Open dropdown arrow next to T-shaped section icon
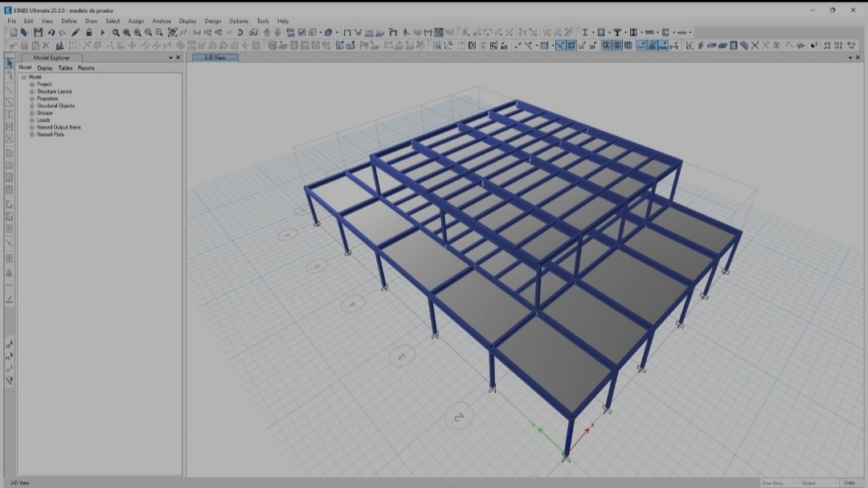The image size is (868, 488). 625,33
